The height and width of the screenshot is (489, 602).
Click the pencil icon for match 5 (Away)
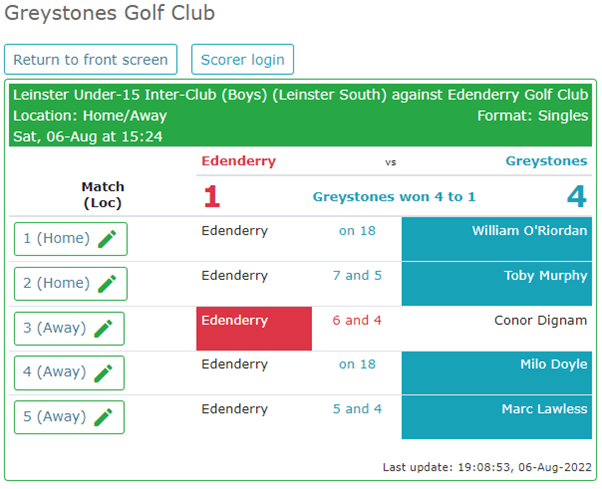click(103, 418)
